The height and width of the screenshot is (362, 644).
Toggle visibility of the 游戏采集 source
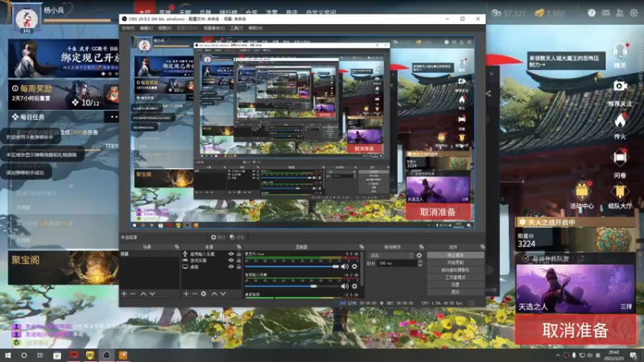[231, 260]
